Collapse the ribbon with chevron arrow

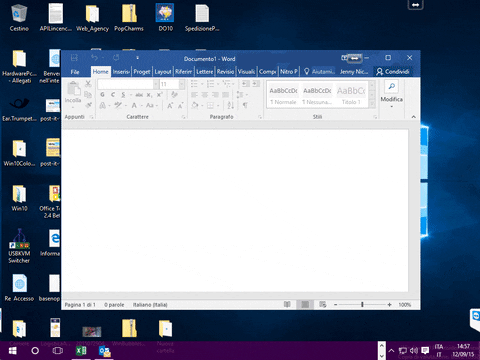[x=414, y=117]
